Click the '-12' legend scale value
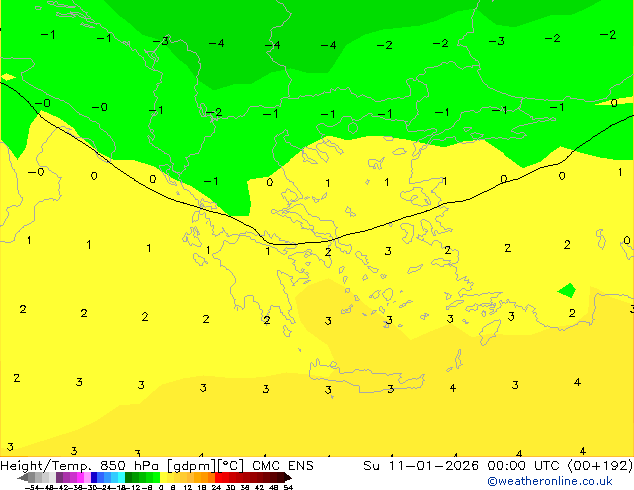 (135, 488)
